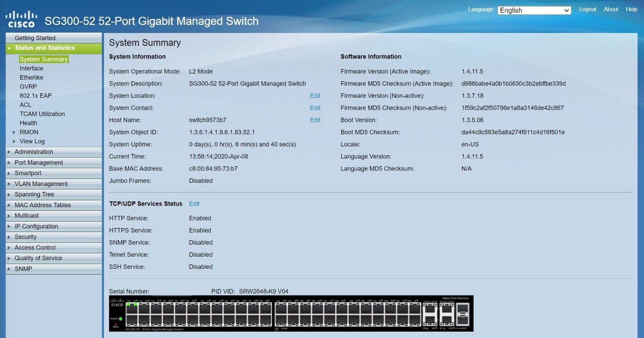The image size is (644, 338).
Task: Edit the TCP/UDP Services Status
Action: pyautogui.click(x=194, y=204)
